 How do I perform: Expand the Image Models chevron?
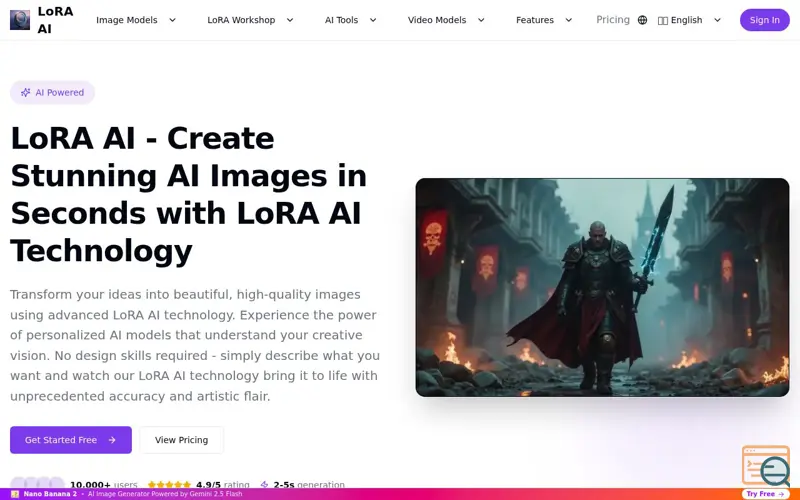coord(172,20)
